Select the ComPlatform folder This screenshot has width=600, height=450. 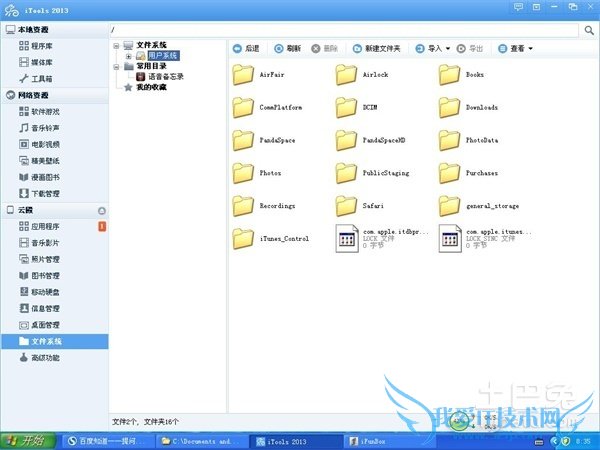click(267, 108)
